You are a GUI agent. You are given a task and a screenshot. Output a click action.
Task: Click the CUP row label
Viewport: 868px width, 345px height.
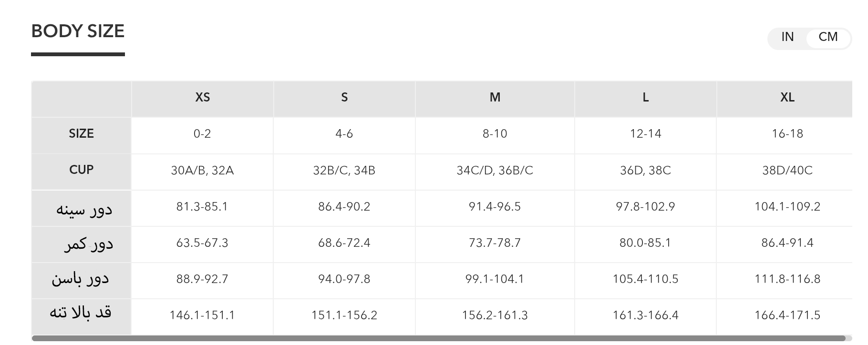click(x=81, y=170)
